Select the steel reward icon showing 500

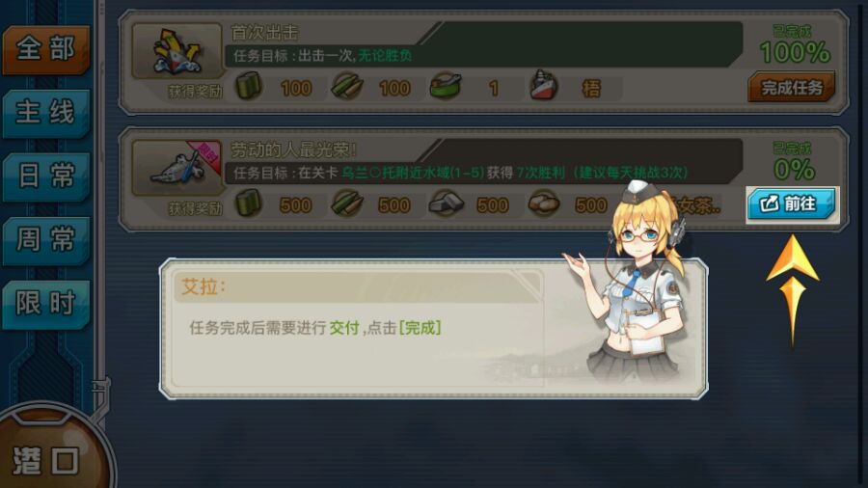pos(447,203)
